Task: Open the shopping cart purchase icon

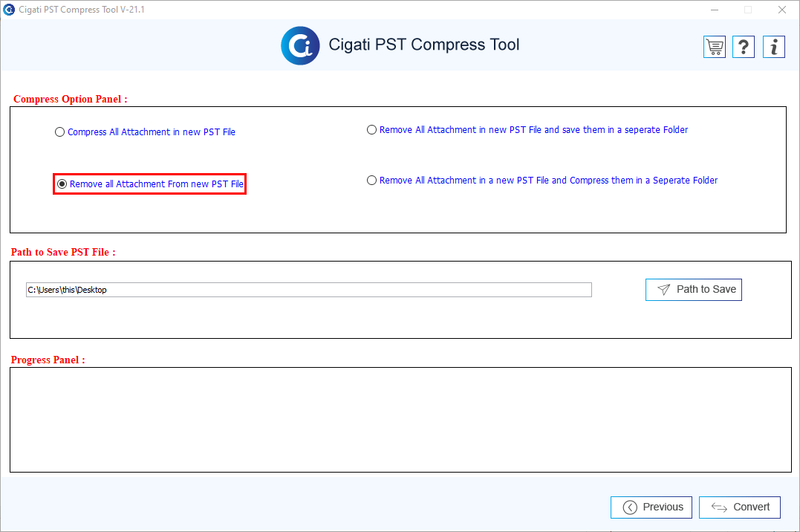Action: click(715, 47)
